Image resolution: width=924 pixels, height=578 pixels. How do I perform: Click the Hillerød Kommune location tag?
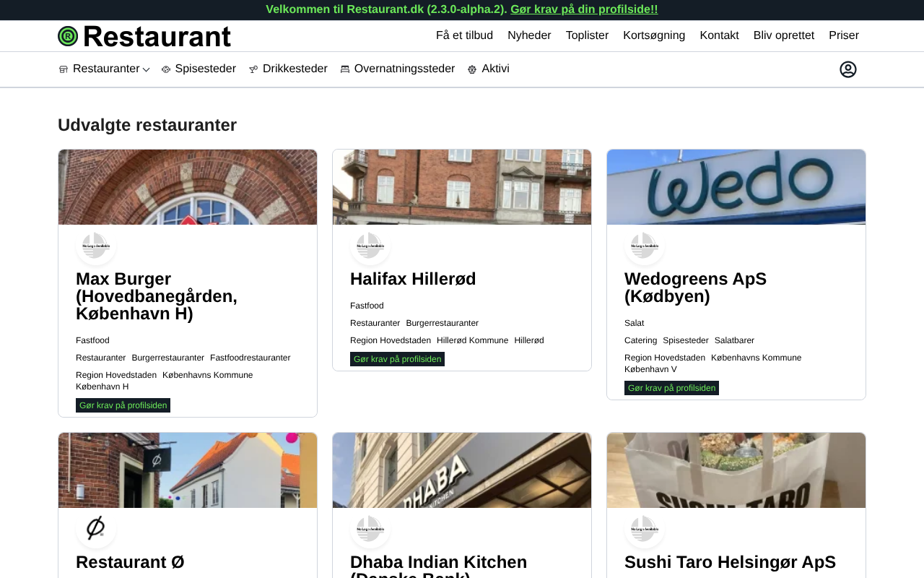pyautogui.click(x=472, y=340)
